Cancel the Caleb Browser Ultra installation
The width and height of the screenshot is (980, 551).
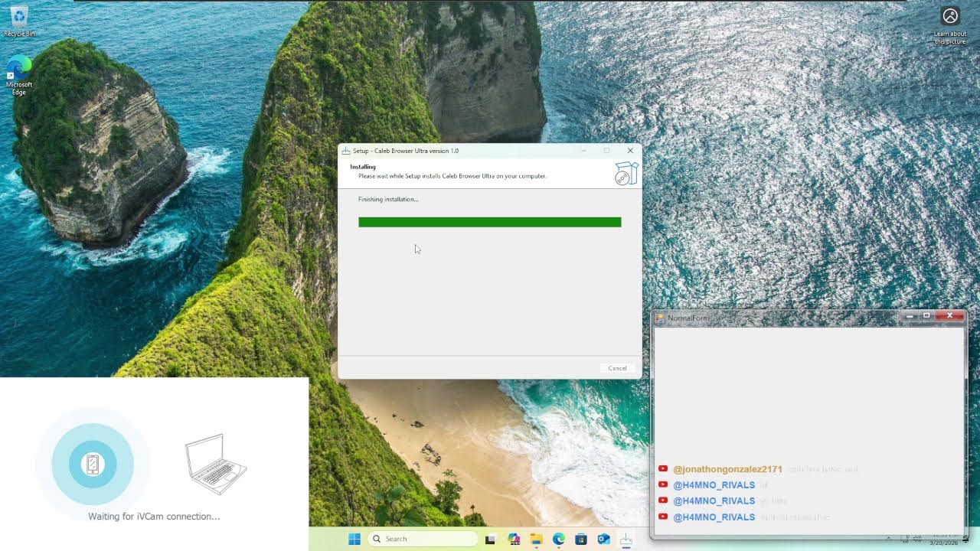click(617, 368)
